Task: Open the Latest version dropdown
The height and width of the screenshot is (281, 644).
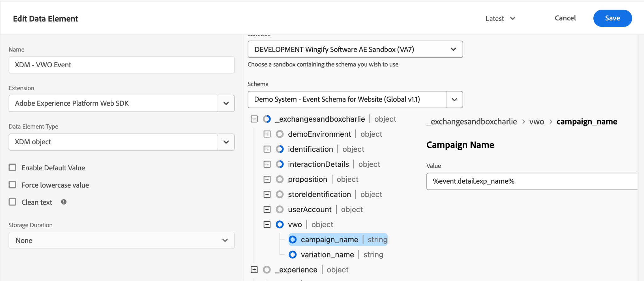Action: [500, 19]
